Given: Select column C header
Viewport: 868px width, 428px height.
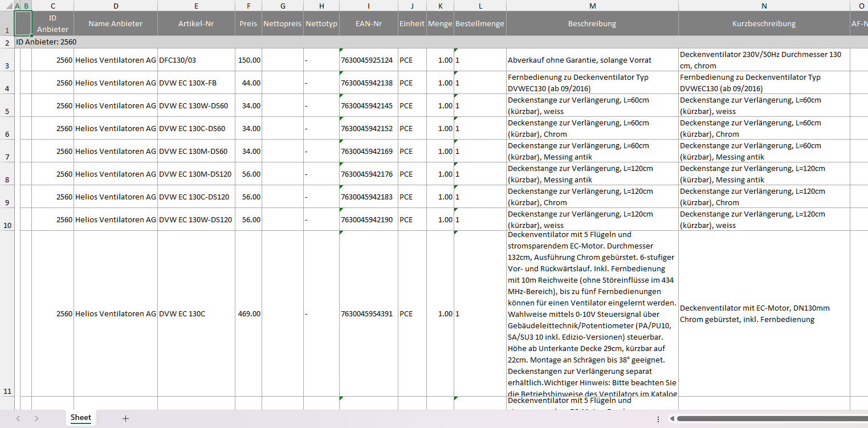Looking at the screenshot, I should (x=53, y=6).
